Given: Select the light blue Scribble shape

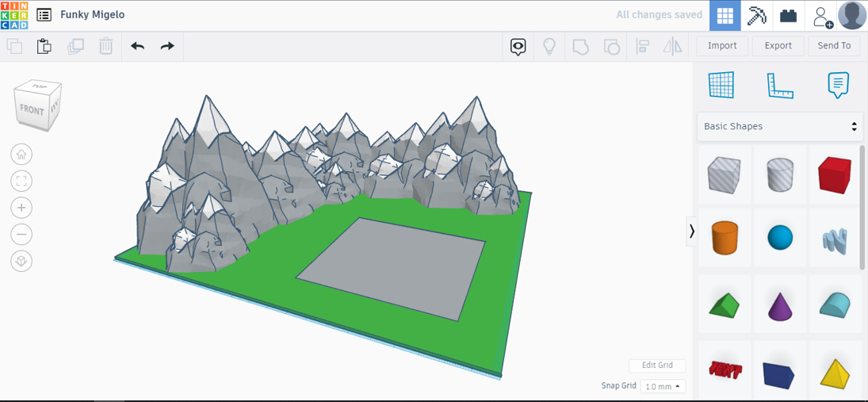Looking at the screenshot, I should 835,241.
